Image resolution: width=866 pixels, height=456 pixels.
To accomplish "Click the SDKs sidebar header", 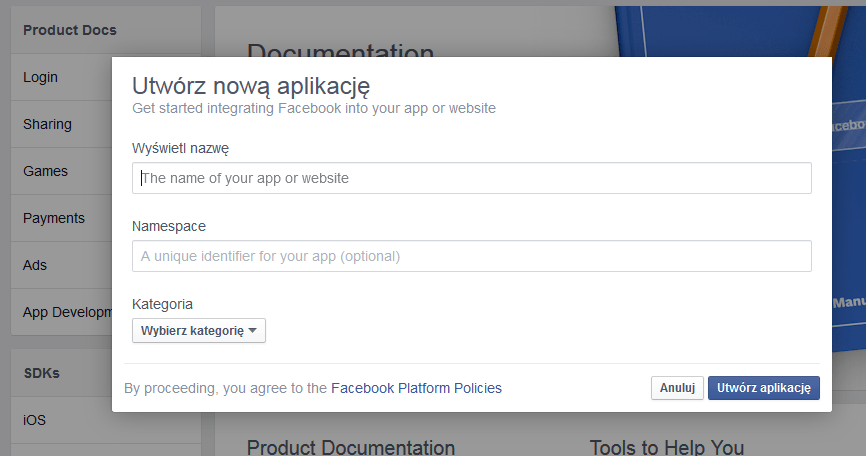I will coord(41,373).
